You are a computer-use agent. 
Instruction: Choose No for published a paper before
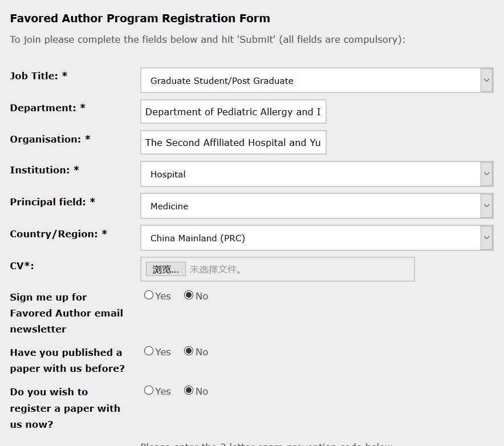189,351
